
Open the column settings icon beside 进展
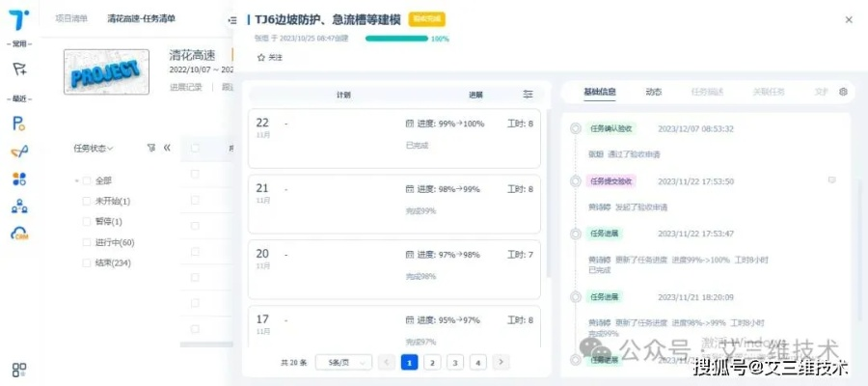click(529, 95)
